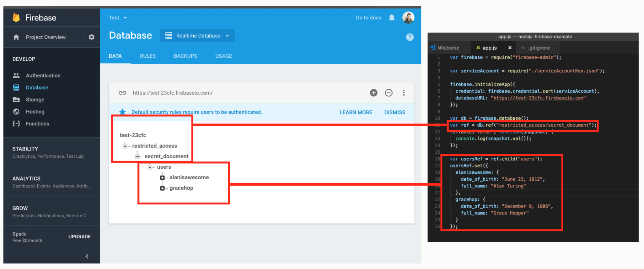Switch to the RULES tab
Image resolution: width=644 pixels, height=269 pixels.
point(148,56)
